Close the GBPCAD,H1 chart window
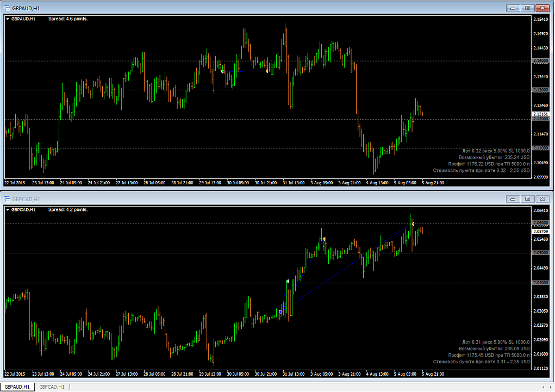The image size is (555, 392). pos(542,198)
